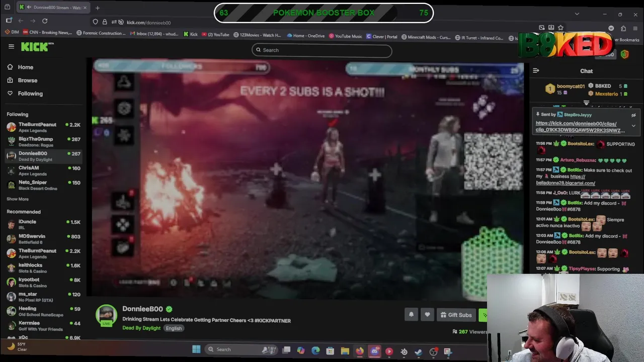644x362 pixels.
Task: Reload the page with browser refresh button
Action: pyautogui.click(x=45, y=21)
